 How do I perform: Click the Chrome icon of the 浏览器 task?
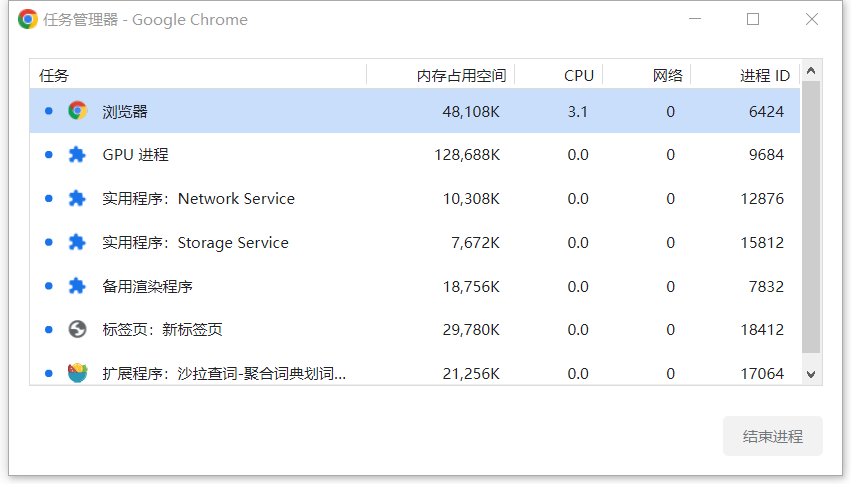click(77, 111)
